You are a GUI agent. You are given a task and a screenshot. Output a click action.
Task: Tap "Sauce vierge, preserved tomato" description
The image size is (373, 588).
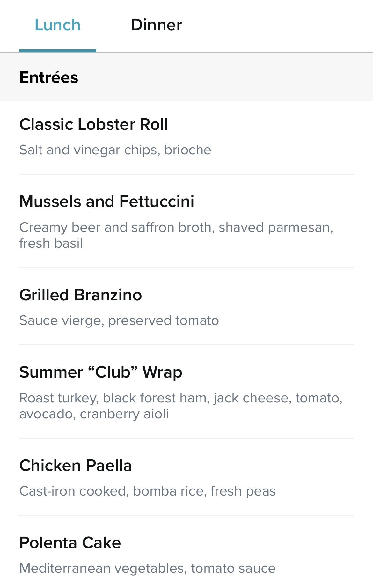119,320
